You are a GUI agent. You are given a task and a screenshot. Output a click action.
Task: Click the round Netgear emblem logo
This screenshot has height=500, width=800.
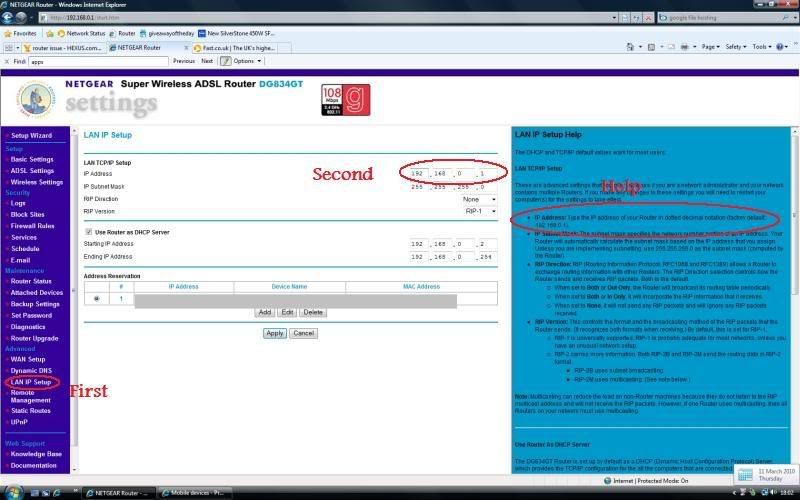pos(36,99)
